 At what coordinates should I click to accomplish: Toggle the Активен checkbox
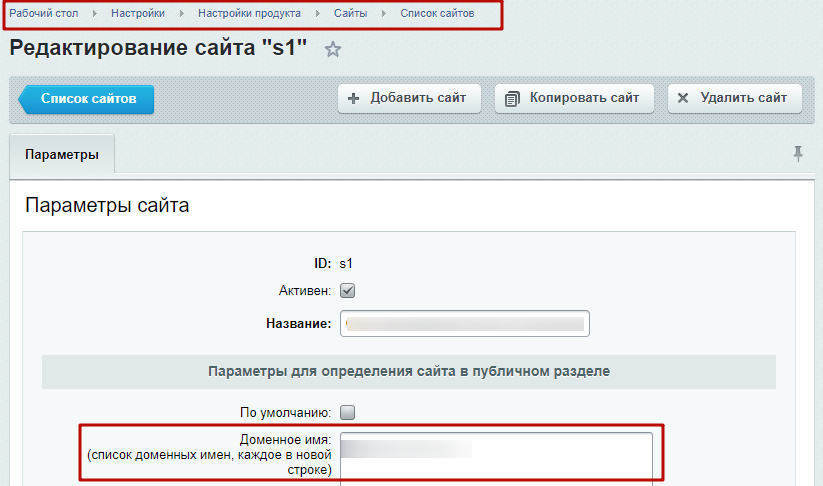[348, 291]
